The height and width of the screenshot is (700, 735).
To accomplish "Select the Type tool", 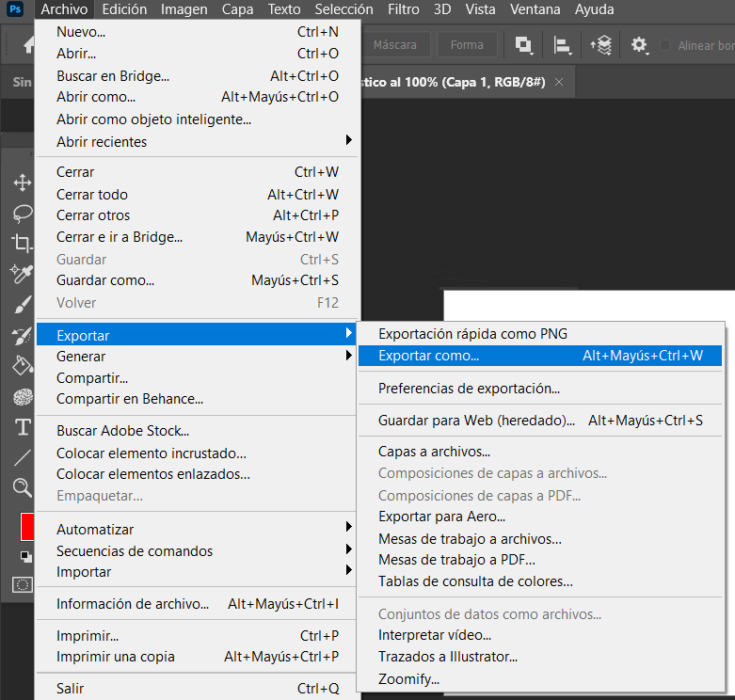I will [22, 427].
